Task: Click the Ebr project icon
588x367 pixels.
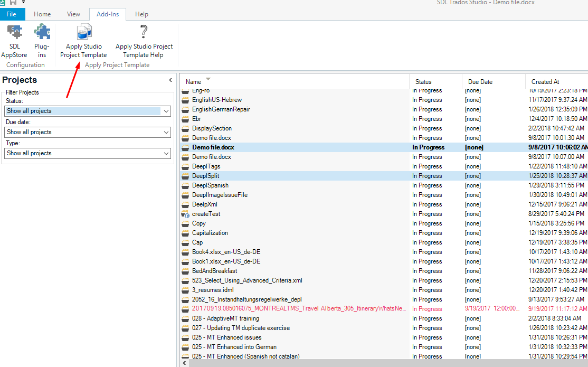Action: coord(185,119)
